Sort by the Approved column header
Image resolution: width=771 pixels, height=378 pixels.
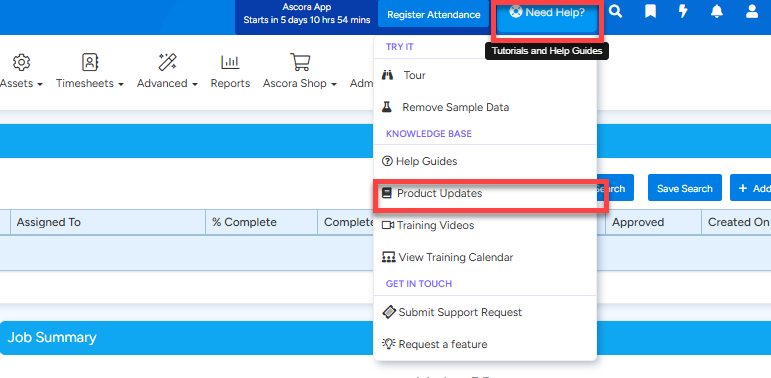click(653, 222)
